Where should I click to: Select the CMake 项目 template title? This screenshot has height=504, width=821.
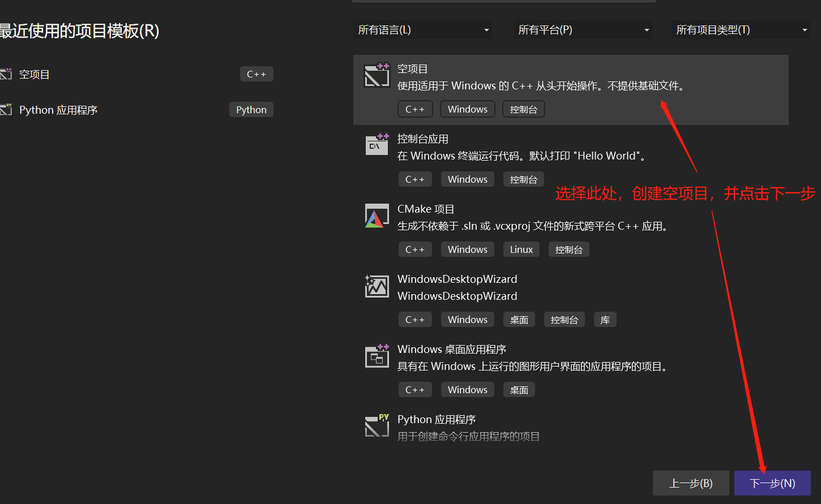[x=426, y=209]
